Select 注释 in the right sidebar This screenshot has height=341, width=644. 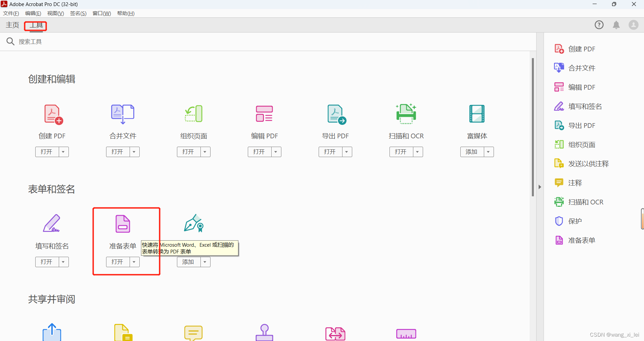coord(568,183)
